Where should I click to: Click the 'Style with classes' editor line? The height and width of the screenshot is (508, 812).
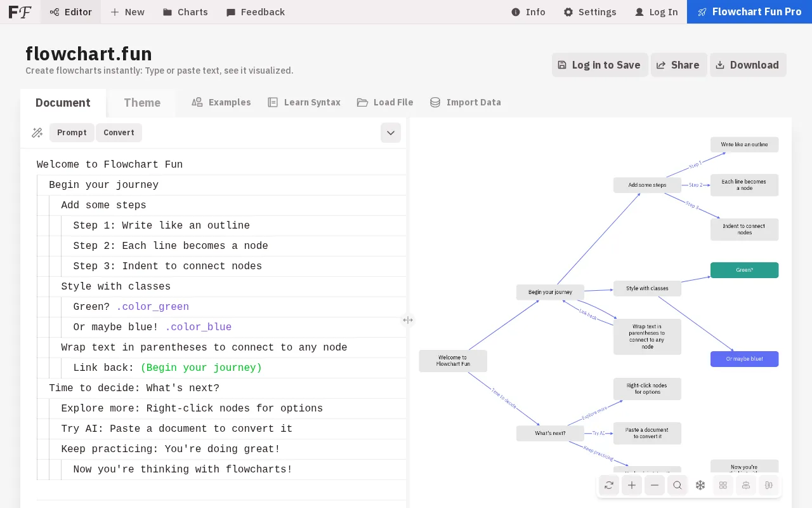coord(115,286)
